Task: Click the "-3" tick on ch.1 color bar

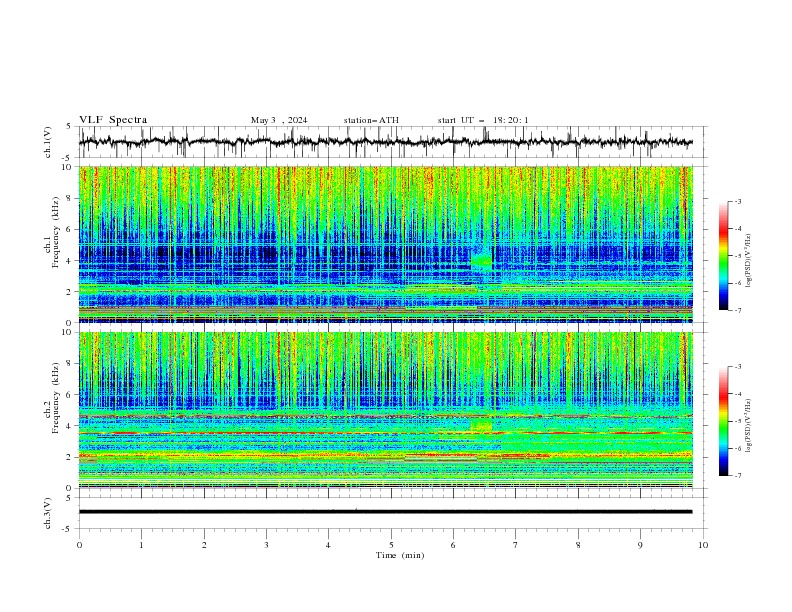Action: (x=737, y=201)
